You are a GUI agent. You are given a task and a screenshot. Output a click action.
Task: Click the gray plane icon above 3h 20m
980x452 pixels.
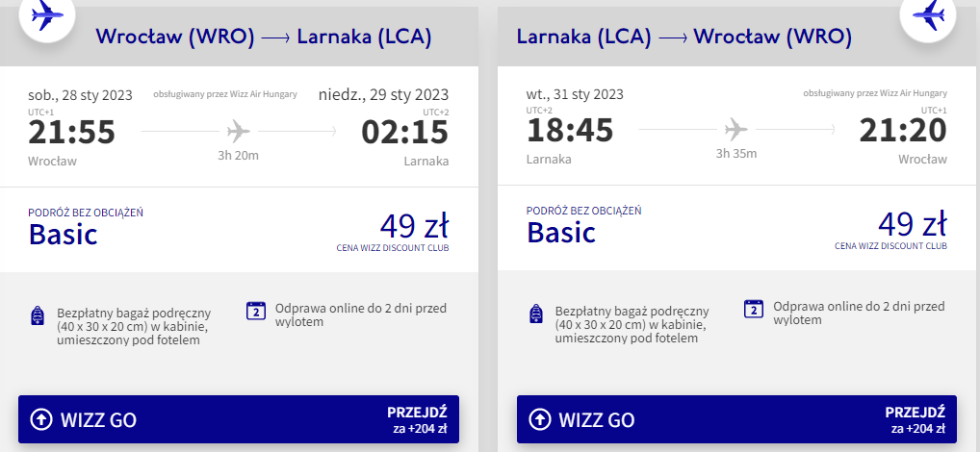pos(238,131)
